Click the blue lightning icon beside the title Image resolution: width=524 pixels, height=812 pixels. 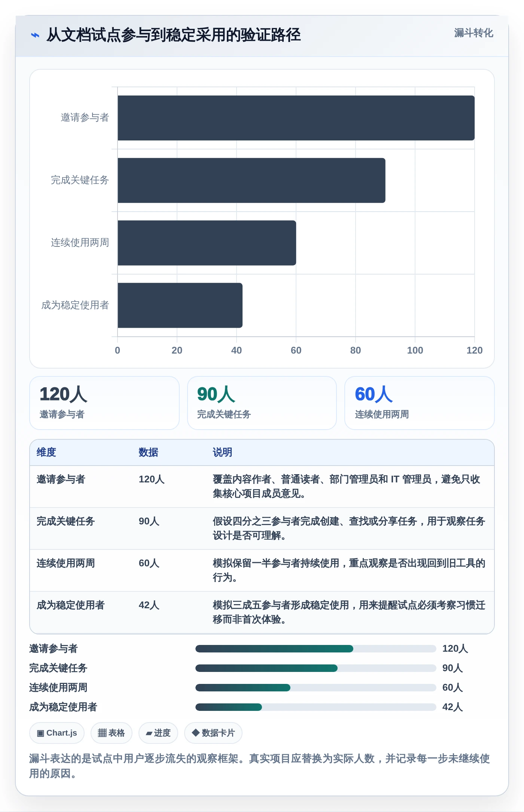tap(35, 35)
